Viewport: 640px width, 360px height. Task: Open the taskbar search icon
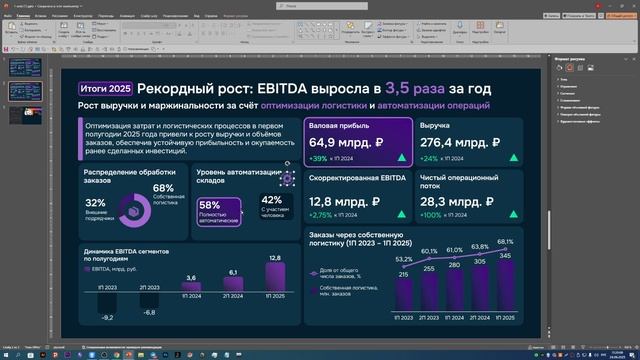click(18, 355)
